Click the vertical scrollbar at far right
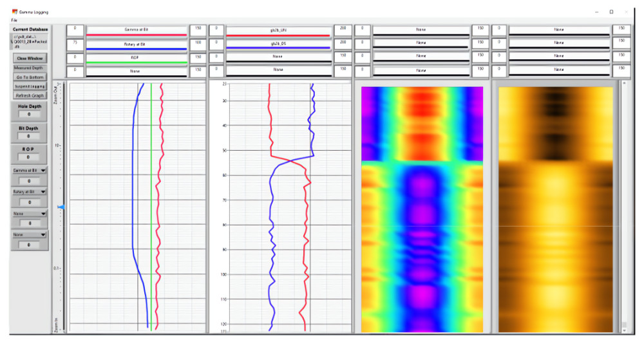 [624, 207]
